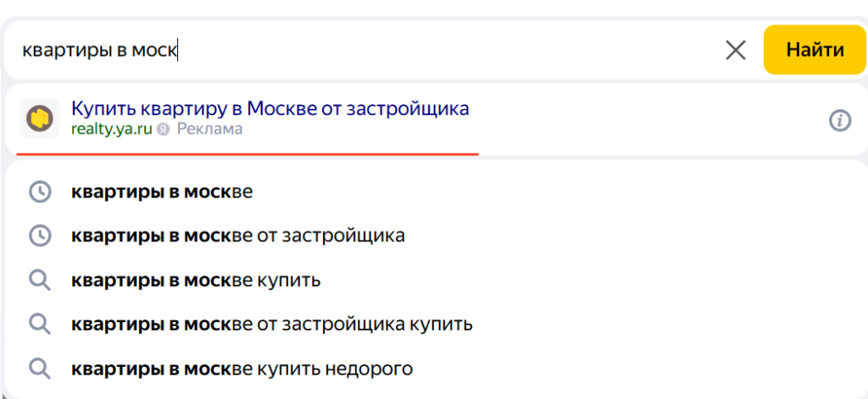The width and height of the screenshot is (868, 399).
Task: Click the small Yandex Я badge near realty.ya.ru
Action: [x=163, y=130]
